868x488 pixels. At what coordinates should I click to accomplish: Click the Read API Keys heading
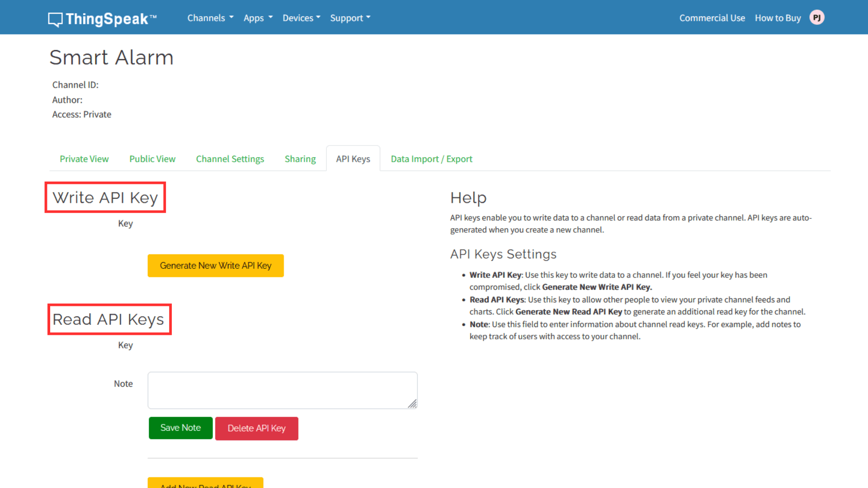(108, 319)
